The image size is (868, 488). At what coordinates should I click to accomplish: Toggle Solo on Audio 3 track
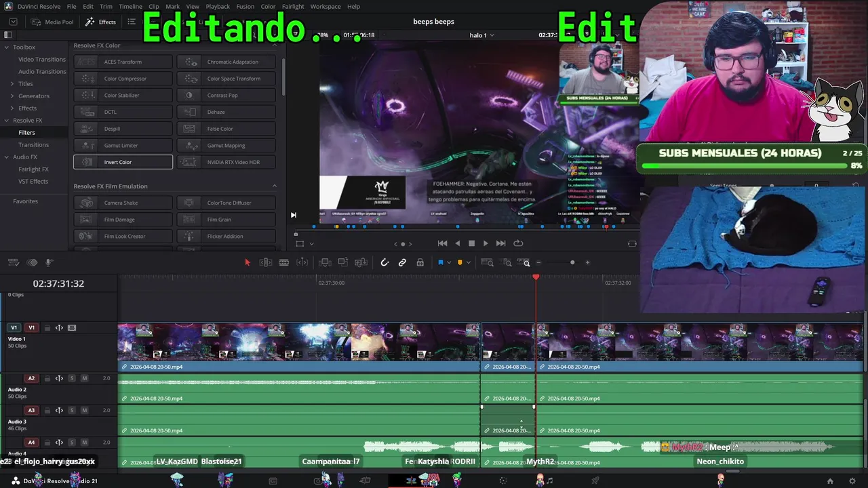pyautogui.click(x=72, y=410)
